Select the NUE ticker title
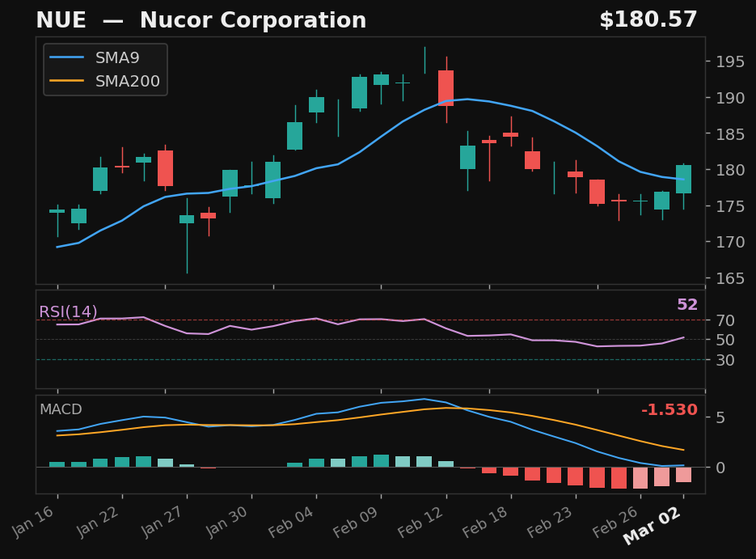This screenshot has height=559, width=756. coord(61,19)
